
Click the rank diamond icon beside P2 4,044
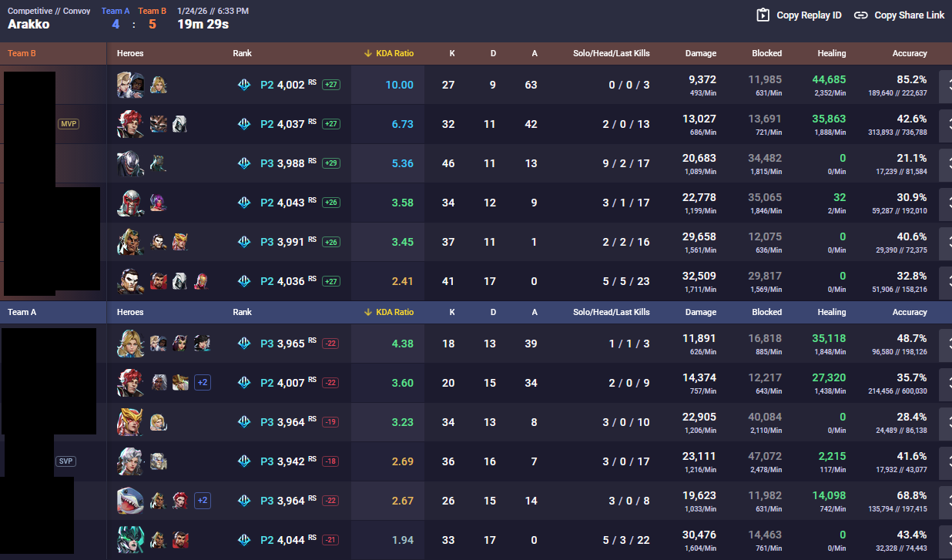(244, 540)
